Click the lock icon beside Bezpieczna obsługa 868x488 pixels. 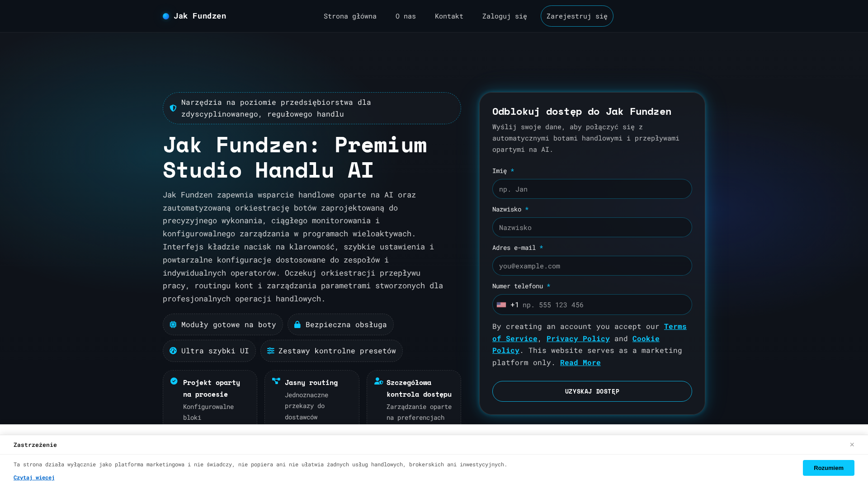(x=297, y=324)
